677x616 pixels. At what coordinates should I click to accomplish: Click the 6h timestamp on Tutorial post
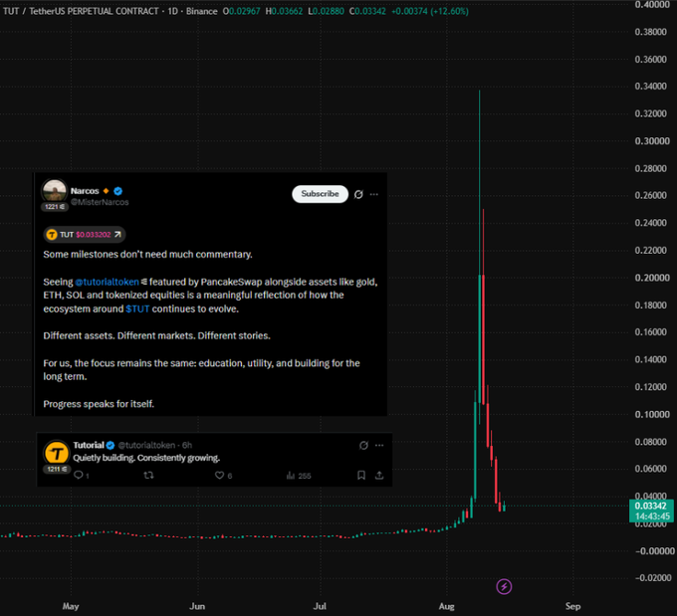(x=187, y=445)
